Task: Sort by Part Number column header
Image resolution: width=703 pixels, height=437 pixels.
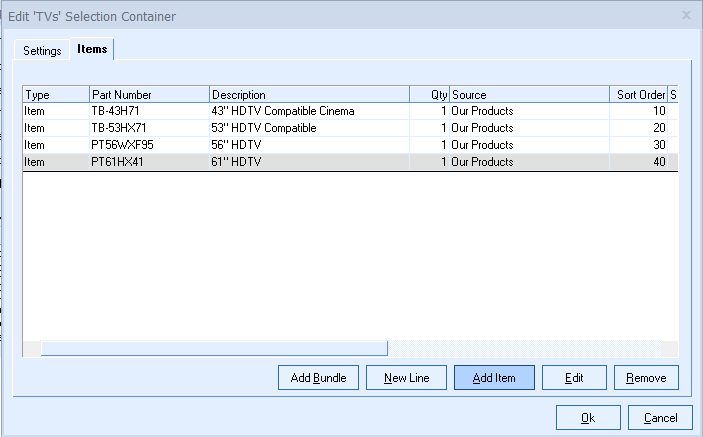Action: pos(149,94)
